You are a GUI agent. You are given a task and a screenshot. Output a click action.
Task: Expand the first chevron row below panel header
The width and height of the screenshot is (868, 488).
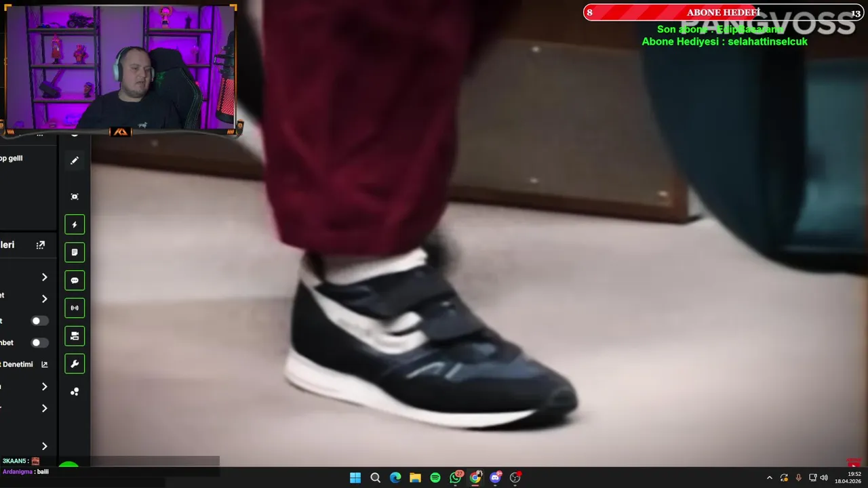pyautogui.click(x=44, y=277)
